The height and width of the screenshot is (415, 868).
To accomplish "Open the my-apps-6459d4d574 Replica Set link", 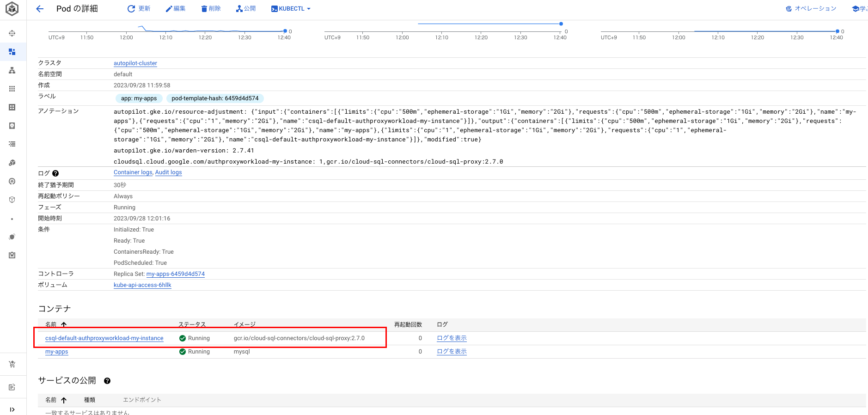I will [x=176, y=274].
